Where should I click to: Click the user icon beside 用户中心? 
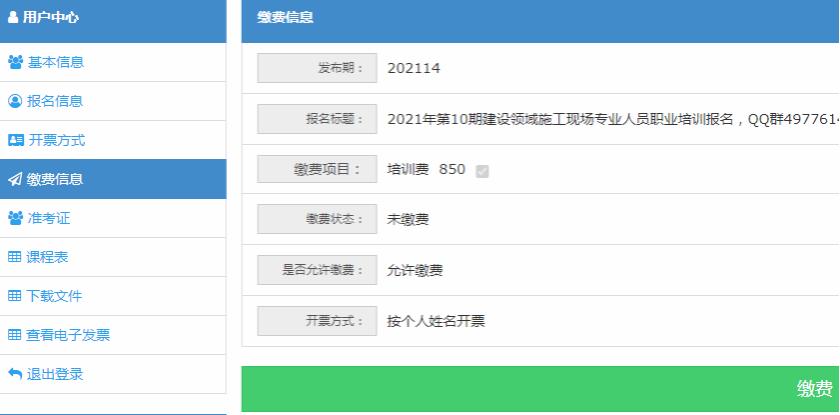pos(13,17)
